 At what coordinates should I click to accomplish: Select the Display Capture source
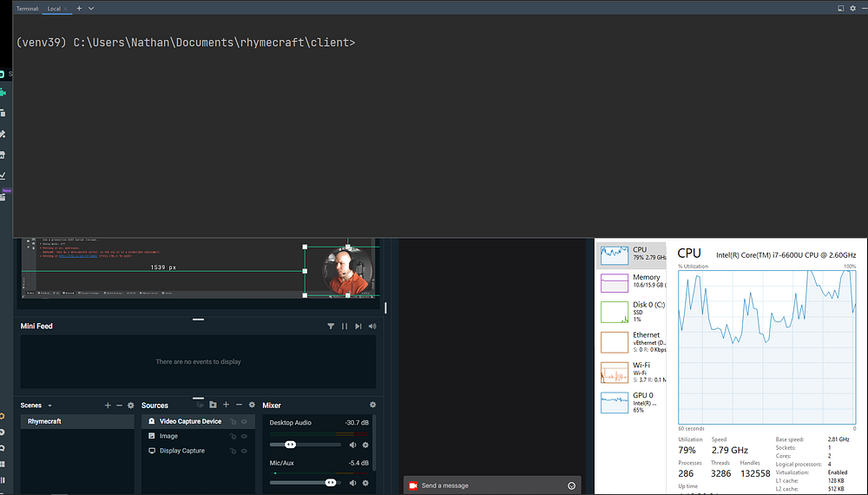tap(198, 451)
